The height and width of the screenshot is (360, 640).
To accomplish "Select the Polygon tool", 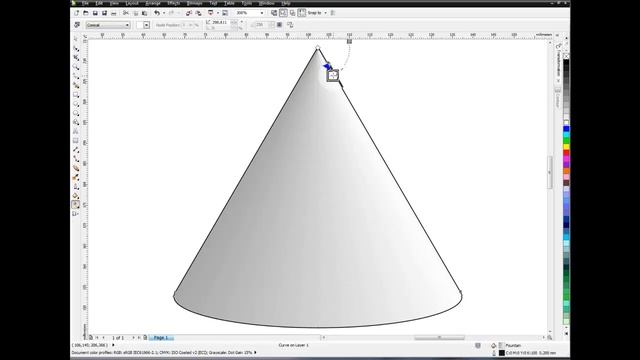I will 76,113.
